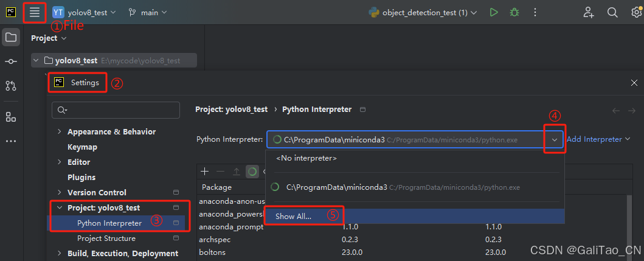Image resolution: width=644 pixels, height=261 pixels.
Task: Open the Pull Requests tool window icon
Action: point(11,86)
